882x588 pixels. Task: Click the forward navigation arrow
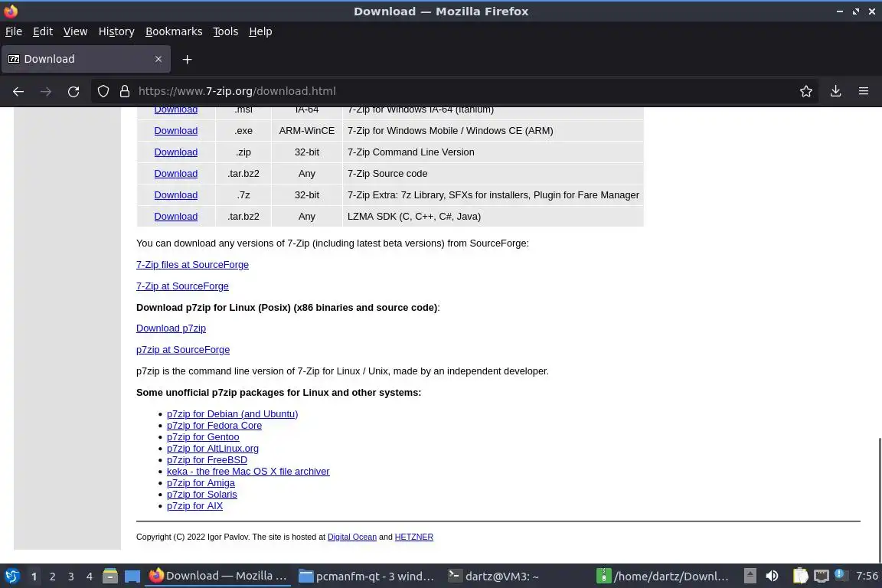pyautogui.click(x=46, y=91)
